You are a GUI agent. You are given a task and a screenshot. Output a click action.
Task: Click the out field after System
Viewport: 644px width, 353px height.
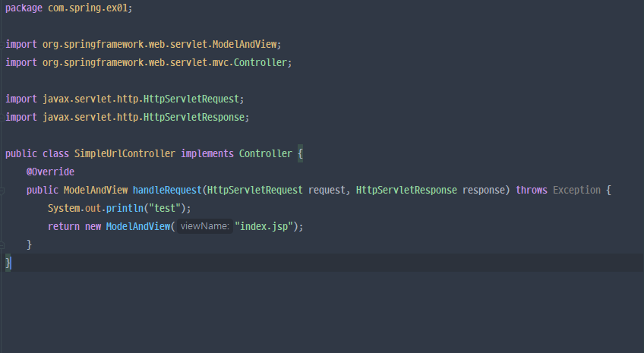pyautogui.click(x=93, y=208)
